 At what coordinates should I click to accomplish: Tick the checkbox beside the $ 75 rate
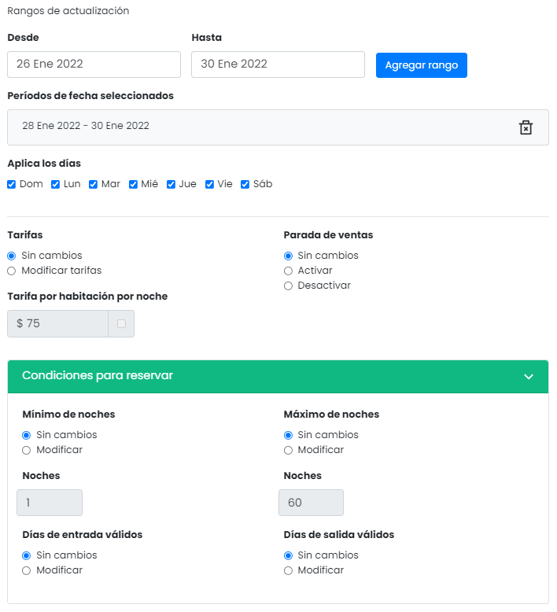pos(121,324)
